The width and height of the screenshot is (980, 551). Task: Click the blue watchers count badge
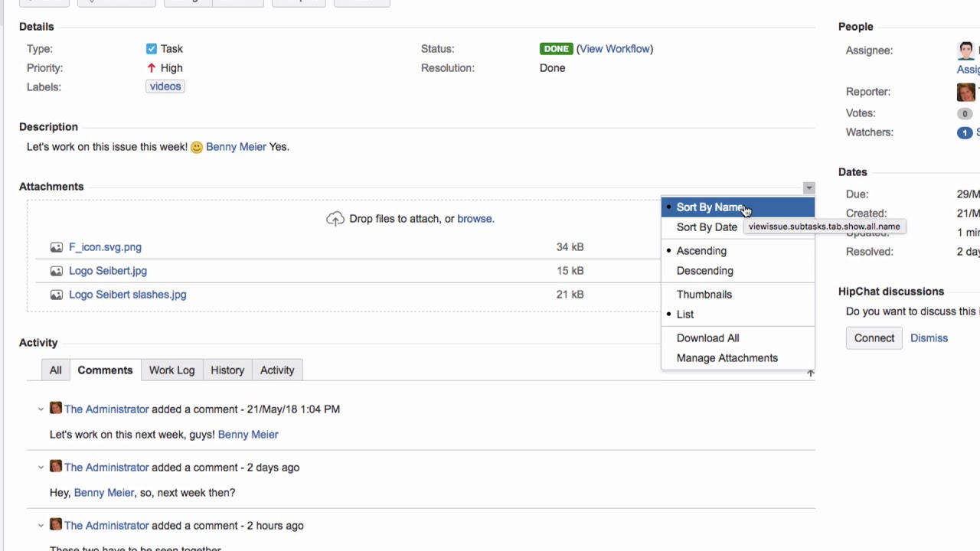[964, 132]
